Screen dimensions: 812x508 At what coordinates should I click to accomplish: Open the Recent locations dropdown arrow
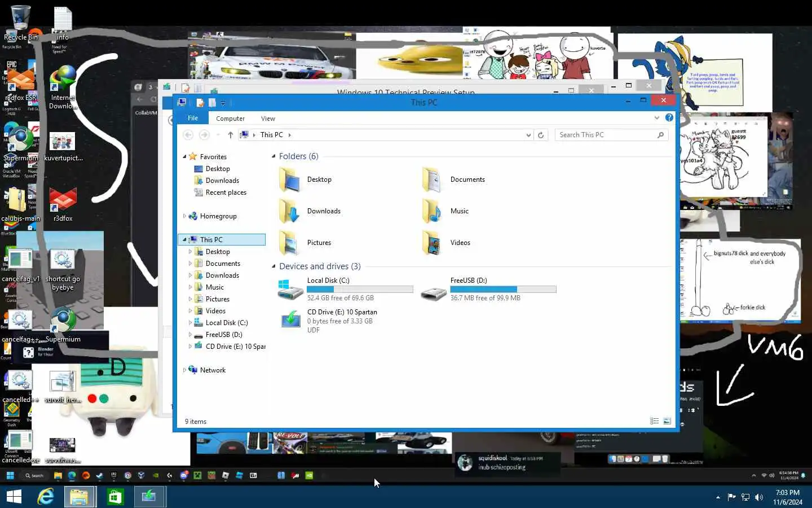coord(218,135)
